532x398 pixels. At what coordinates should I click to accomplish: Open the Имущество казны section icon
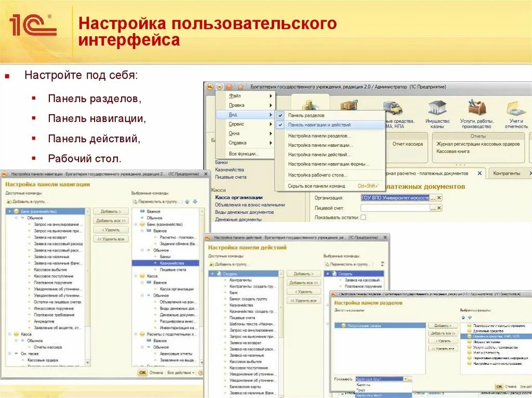click(437, 107)
